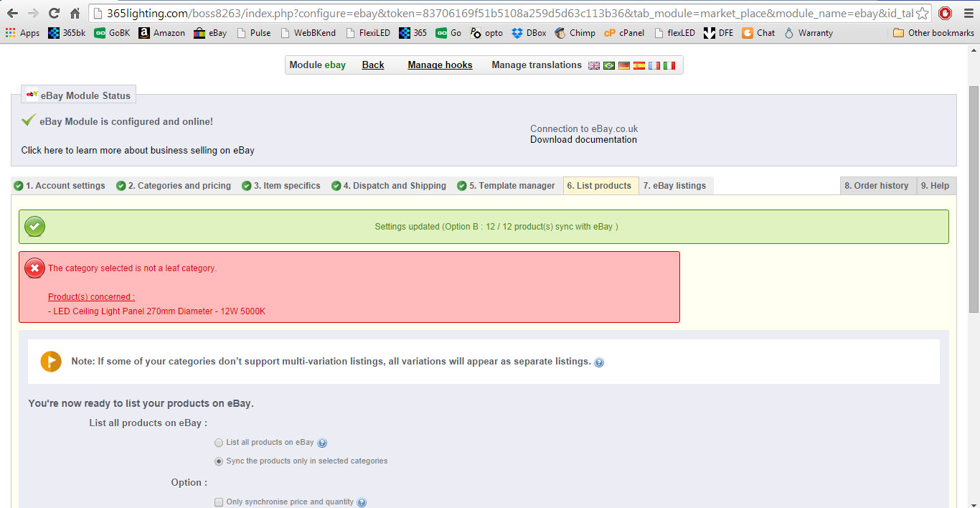Bookmark this page with star icon

tap(923, 14)
